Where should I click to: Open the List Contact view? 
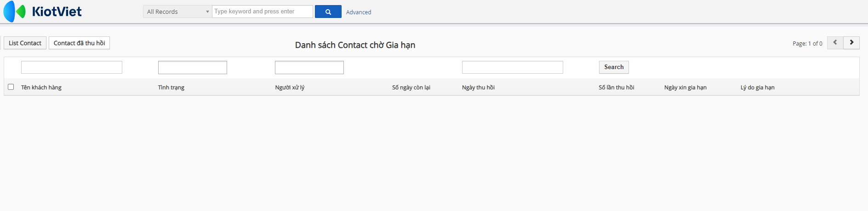click(25, 43)
